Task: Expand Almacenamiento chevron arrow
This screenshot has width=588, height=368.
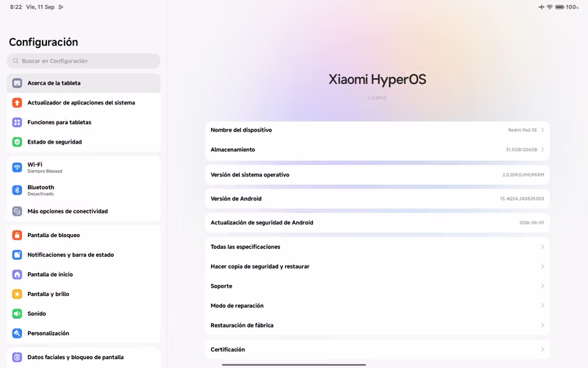Action: (x=542, y=149)
